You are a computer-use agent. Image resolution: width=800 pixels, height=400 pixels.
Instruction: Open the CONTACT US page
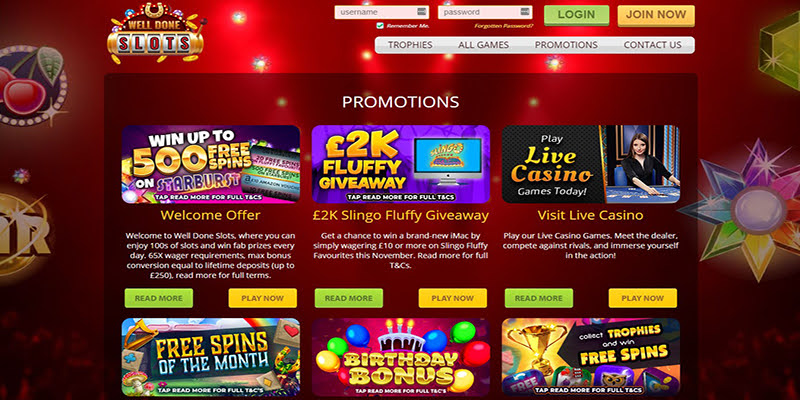point(652,45)
